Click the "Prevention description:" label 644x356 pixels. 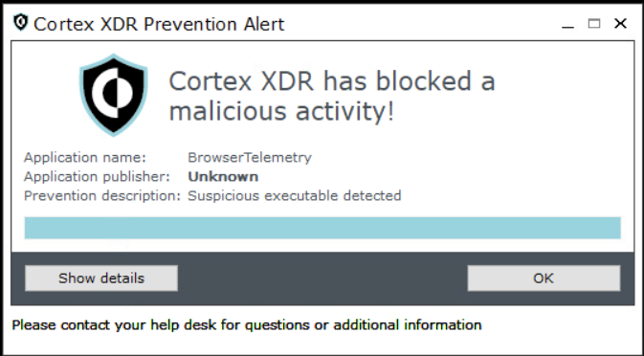click(102, 196)
